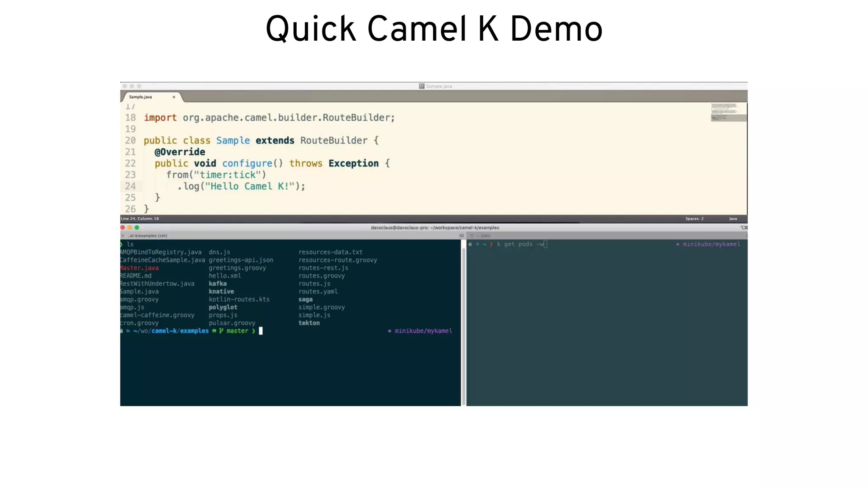The width and height of the screenshot is (868, 488).
Task: Click cron.groovy in the terminal listing
Action: 139,323
